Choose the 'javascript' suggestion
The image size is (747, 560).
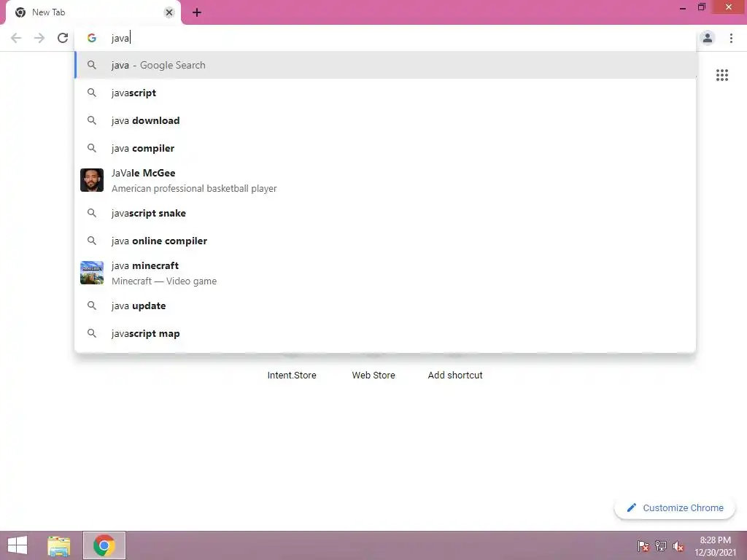click(x=385, y=93)
